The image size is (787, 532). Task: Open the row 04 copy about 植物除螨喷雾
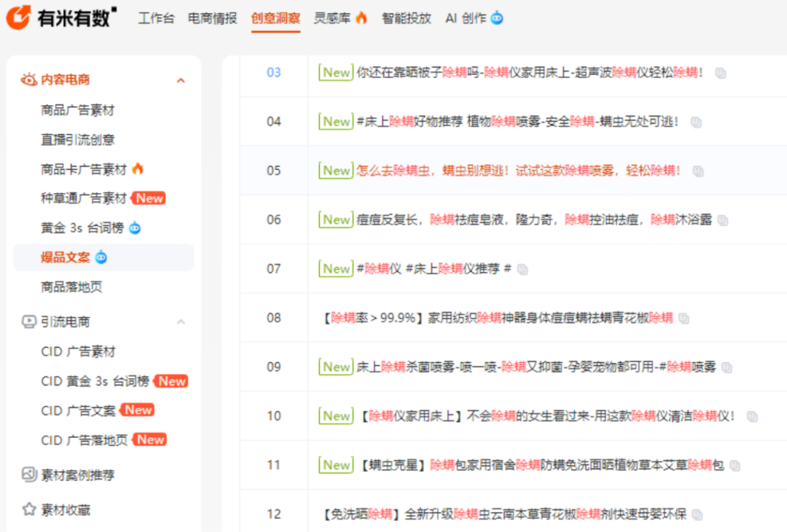coord(517,122)
